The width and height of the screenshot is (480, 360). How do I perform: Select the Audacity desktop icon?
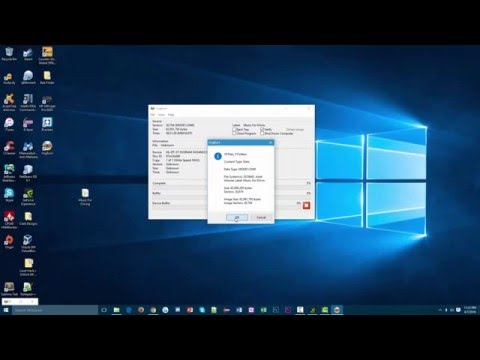9,78
